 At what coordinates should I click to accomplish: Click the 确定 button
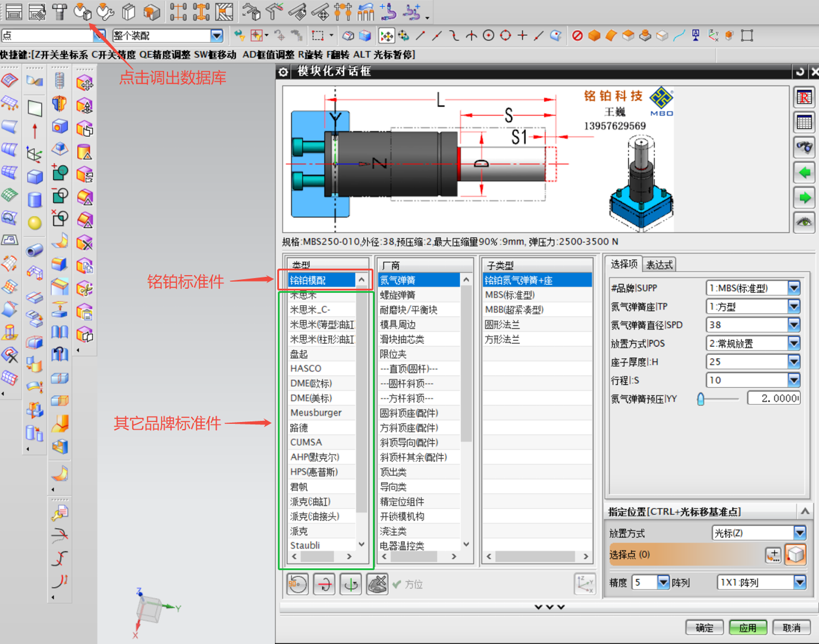(x=704, y=628)
